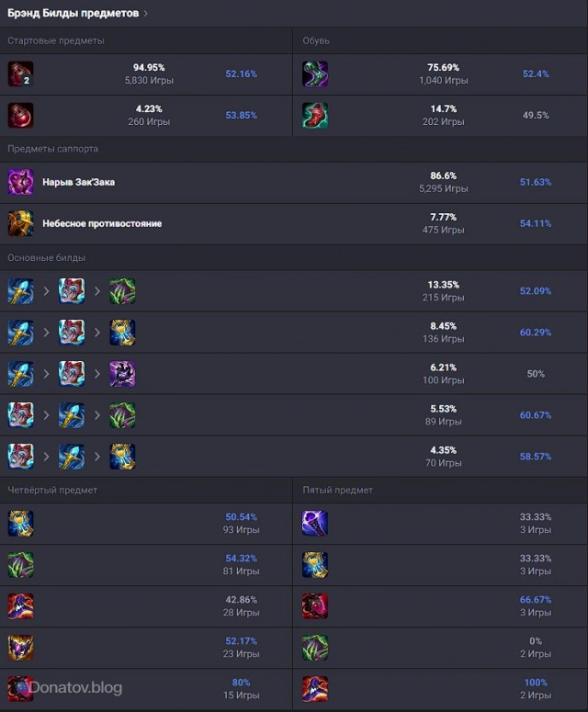Click the Небесное противостояние item icon
Image resolution: width=588 pixels, height=712 pixels.
tap(20, 223)
